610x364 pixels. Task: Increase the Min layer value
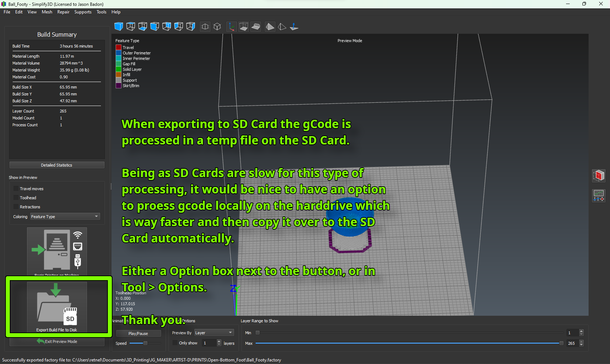pyautogui.click(x=581, y=331)
